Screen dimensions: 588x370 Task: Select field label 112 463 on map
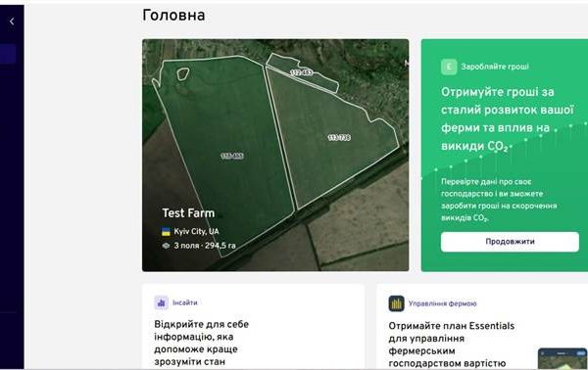(301, 72)
